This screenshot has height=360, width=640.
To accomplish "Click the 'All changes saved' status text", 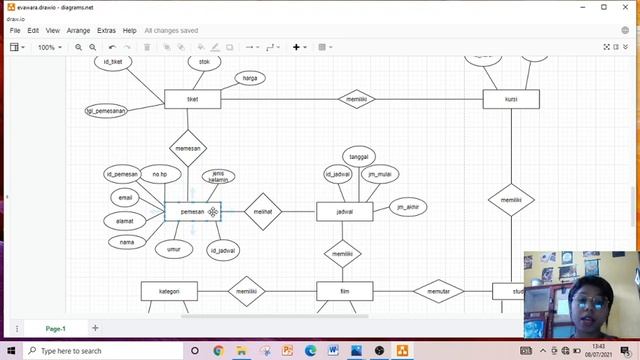I will pos(171,31).
